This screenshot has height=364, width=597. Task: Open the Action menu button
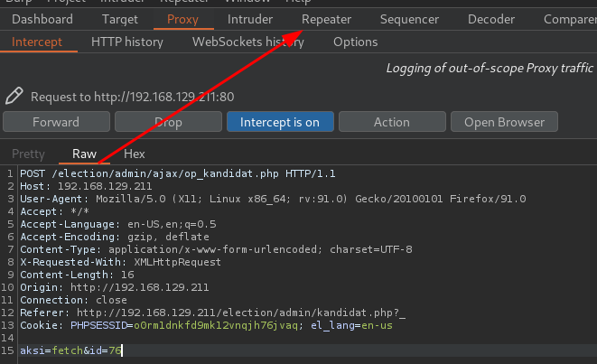pos(392,122)
